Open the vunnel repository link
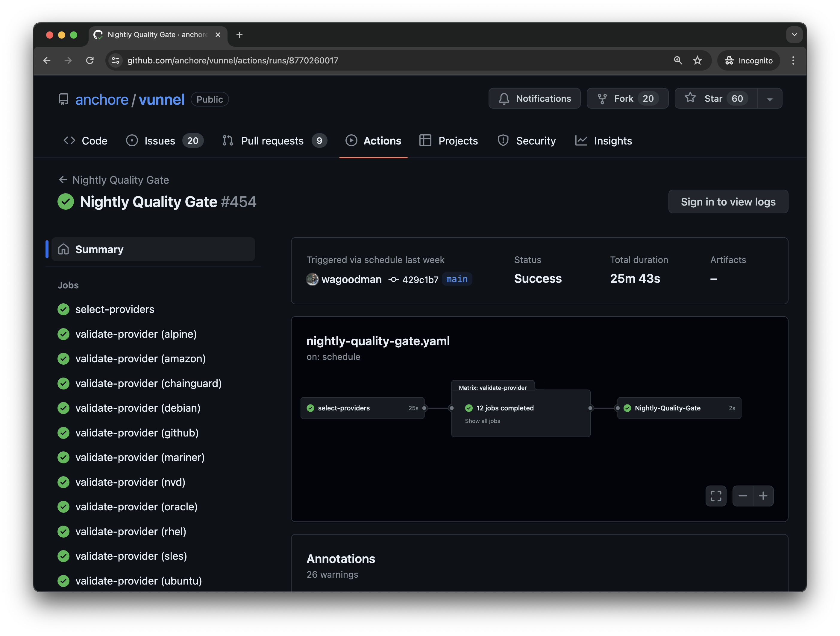840x636 pixels. pos(161,99)
